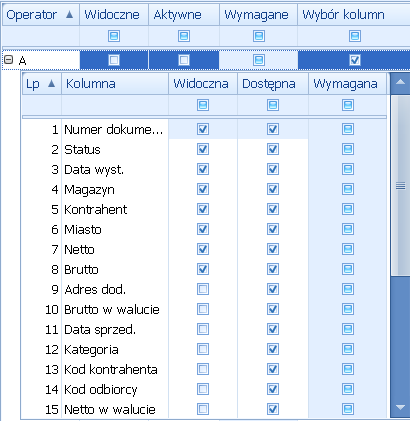Select the Kontrahent row name

[x=96, y=209]
